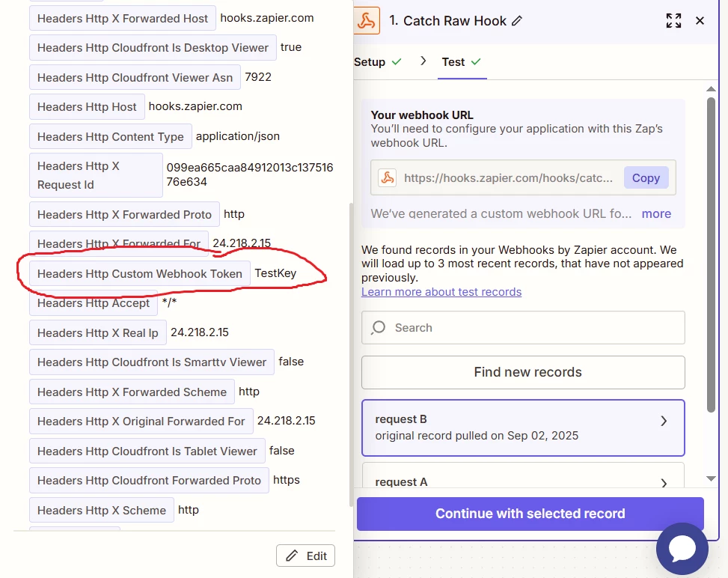Click the 'Your webhook URL' heading

click(x=422, y=115)
